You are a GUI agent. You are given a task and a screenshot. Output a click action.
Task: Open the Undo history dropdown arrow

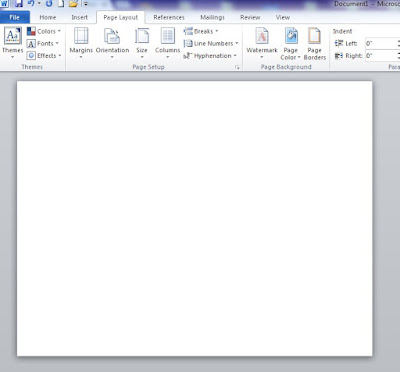pos(39,4)
